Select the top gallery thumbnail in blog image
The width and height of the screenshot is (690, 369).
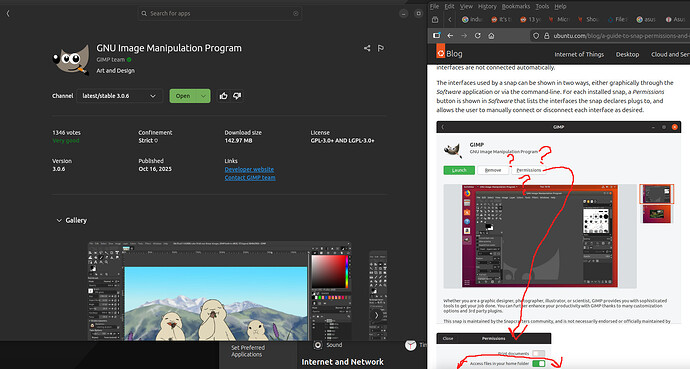[x=656, y=194]
